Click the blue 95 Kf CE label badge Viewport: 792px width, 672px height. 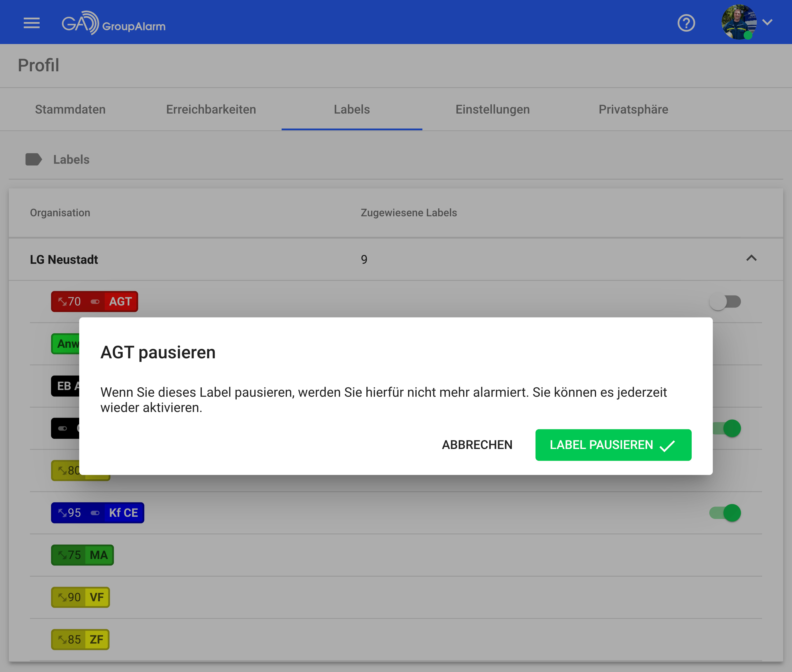[97, 513]
